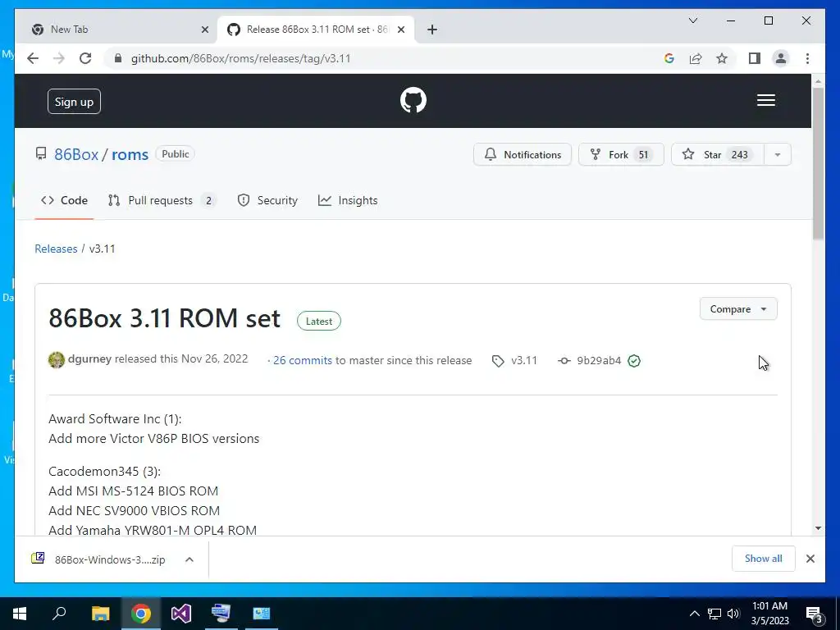Open the roms repository link
This screenshot has width=840, height=630.
coord(130,154)
